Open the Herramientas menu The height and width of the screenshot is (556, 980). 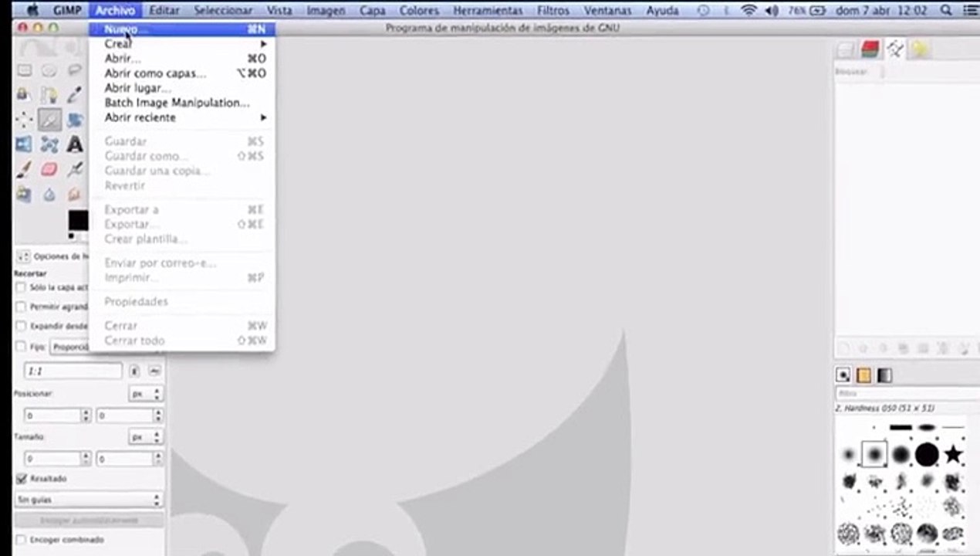(488, 11)
